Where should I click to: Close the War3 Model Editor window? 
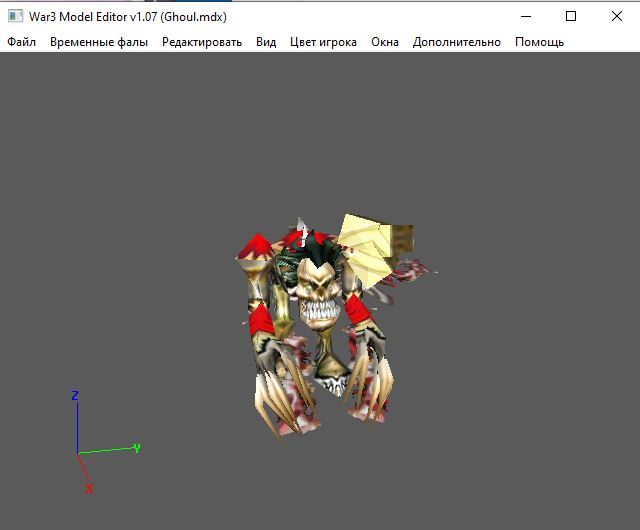coord(617,16)
